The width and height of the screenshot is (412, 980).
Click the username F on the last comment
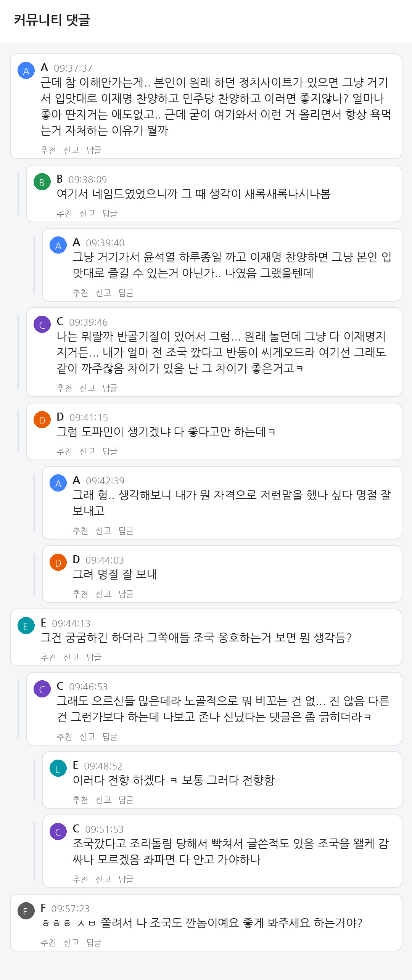(x=43, y=908)
